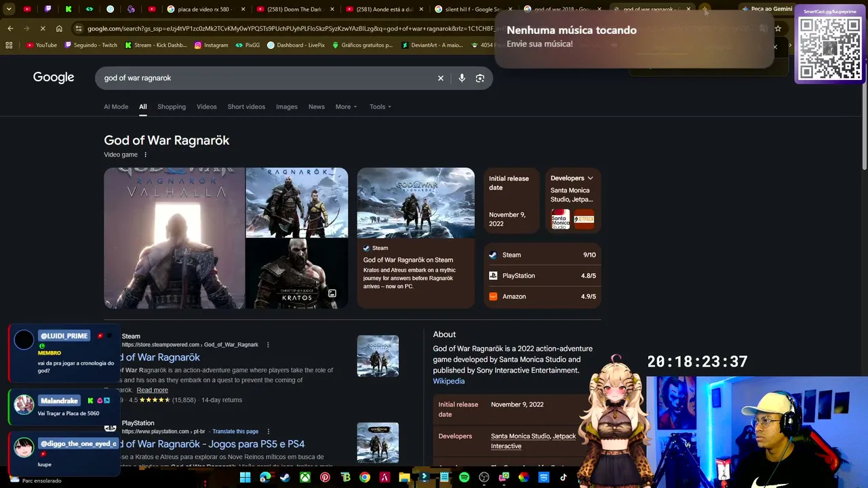Start voice search with the microphone icon

(462, 78)
